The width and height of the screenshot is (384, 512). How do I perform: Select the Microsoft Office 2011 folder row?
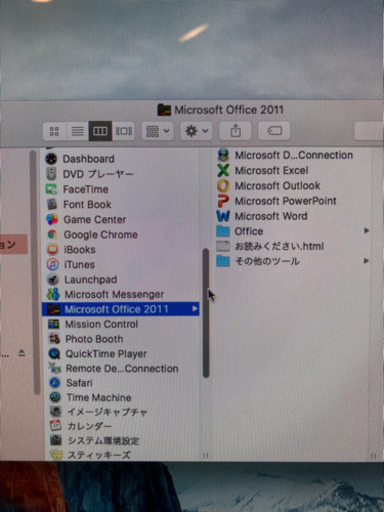[x=121, y=309]
